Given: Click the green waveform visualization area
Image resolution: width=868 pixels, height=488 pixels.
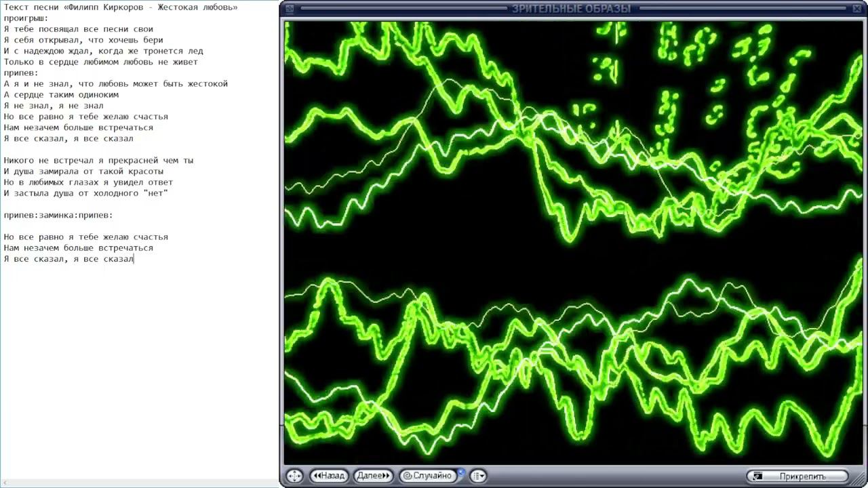Looking at the screenshot, I should pos(574,243).
